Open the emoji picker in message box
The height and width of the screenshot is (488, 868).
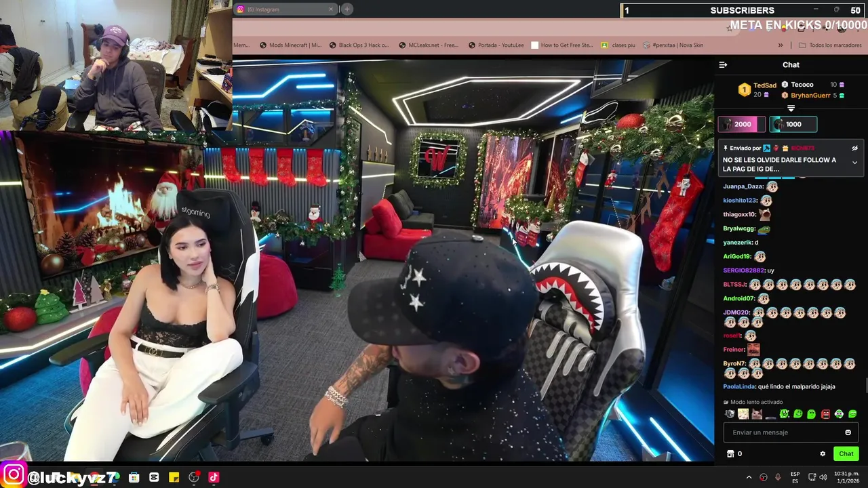[x=848, y=432]
